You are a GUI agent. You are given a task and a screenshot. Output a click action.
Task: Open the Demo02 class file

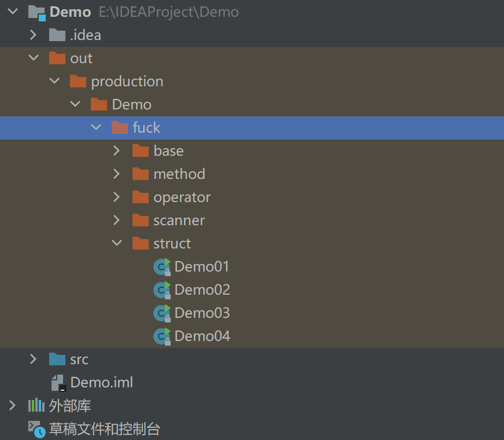click(x=202, y=289)
